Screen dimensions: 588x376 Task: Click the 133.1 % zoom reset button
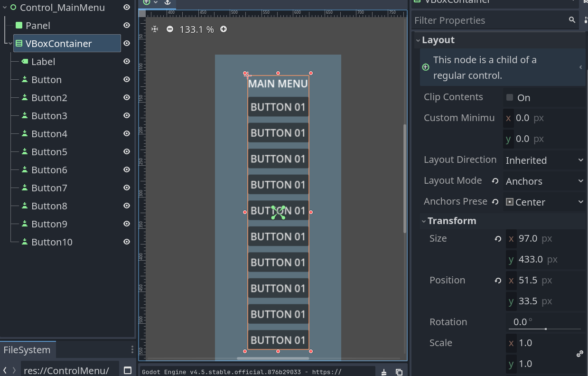tap(196, 29)
